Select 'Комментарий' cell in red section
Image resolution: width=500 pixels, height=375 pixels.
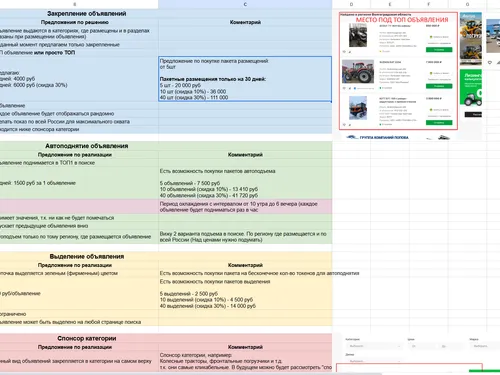pos(245,347)
